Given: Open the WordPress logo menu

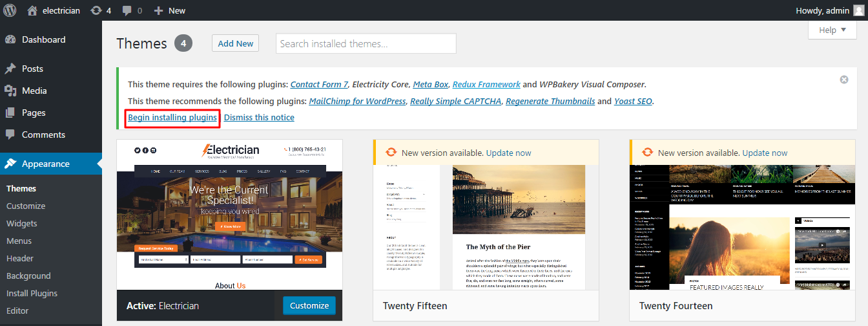Looking at the screenshot, I should click(10, 10).
